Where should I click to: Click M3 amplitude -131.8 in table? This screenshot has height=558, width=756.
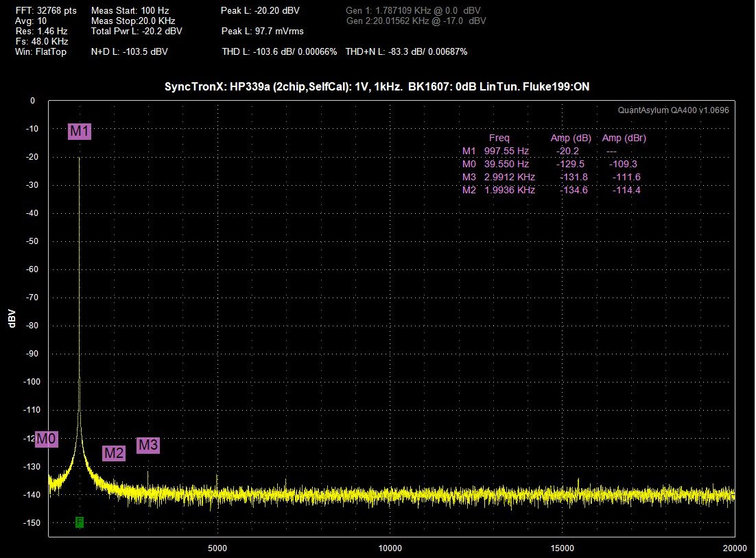tap(574, 178)
